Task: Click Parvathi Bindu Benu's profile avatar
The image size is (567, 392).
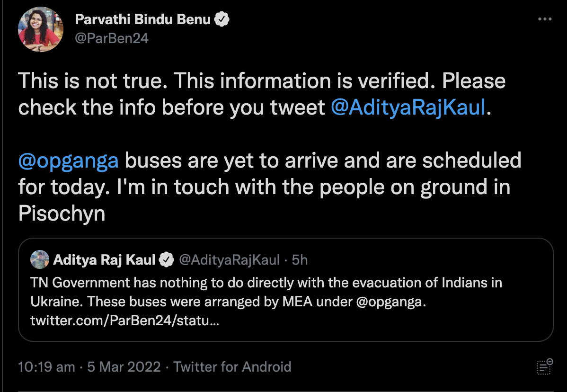Action: coord(41,29)
